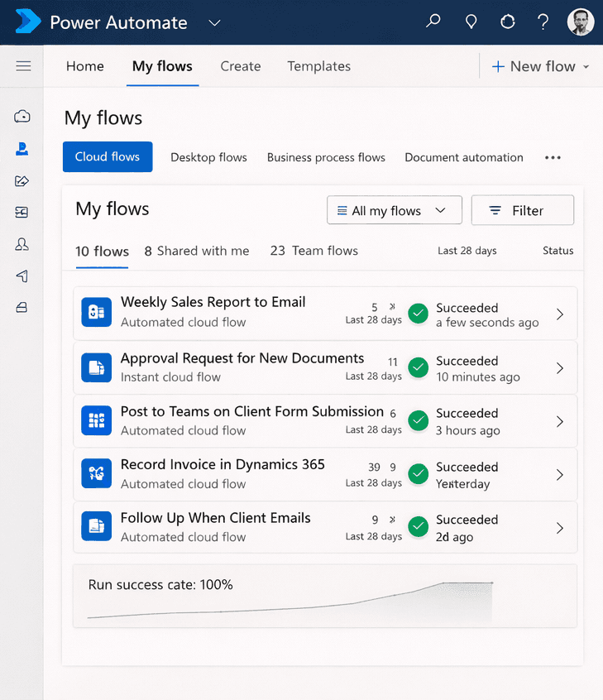
Task: Open more flow type options ellipsis
Action: (x=553, y=157)
